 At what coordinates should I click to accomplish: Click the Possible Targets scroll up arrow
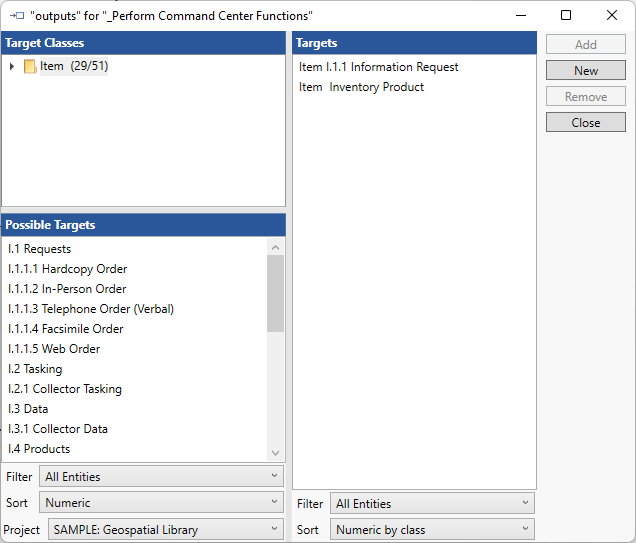[276, 247]
